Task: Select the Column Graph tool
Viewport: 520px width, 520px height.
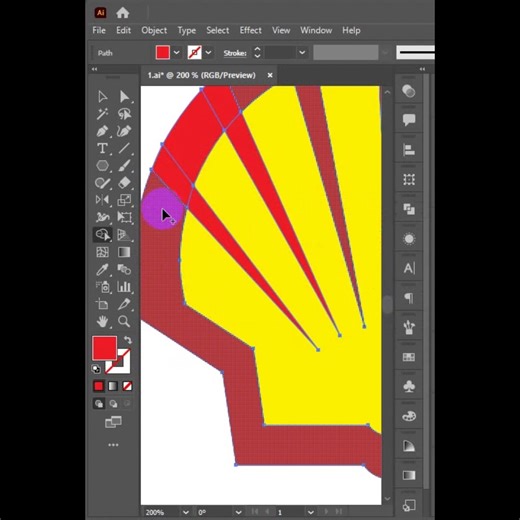Action: pyautogui.click(x=124, y=287)
